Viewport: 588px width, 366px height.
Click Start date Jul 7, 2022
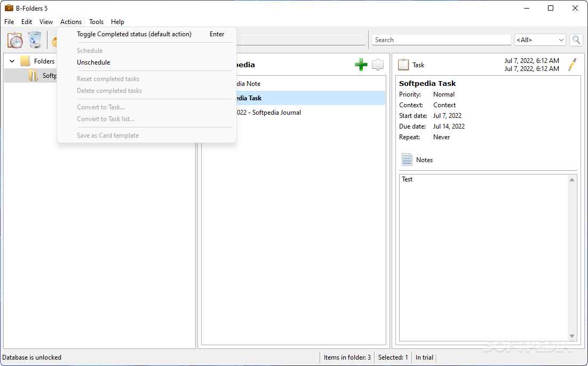pyautogui.click(x=447, y=116)
